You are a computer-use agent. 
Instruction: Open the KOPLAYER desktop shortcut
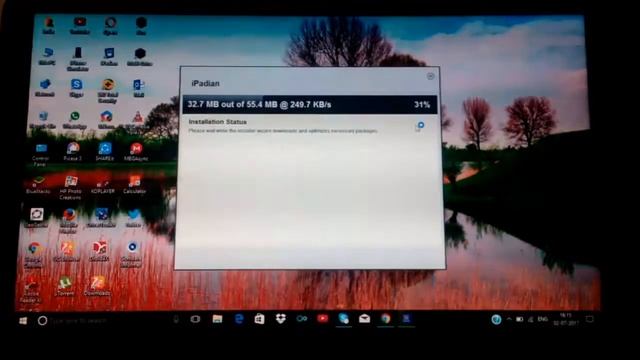point(102,184)
